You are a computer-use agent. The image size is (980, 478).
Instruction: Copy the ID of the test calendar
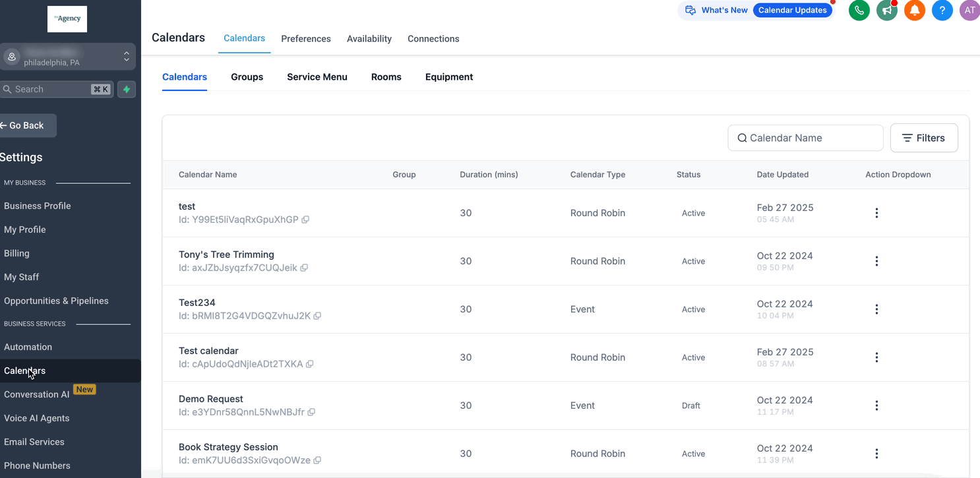point(305,220)
